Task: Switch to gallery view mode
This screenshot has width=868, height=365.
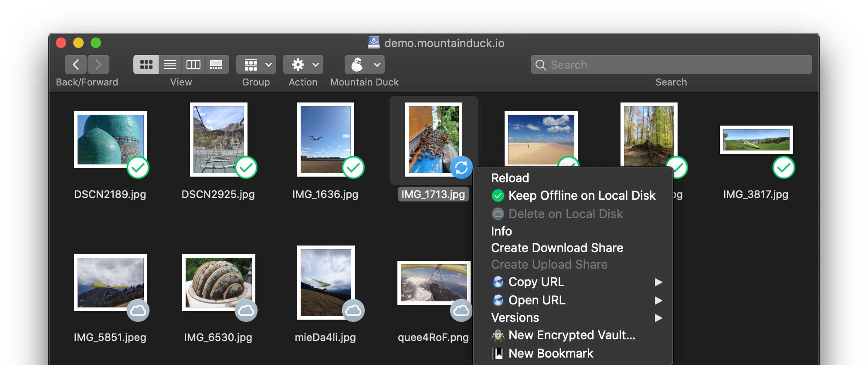Action: coord(217,65)
